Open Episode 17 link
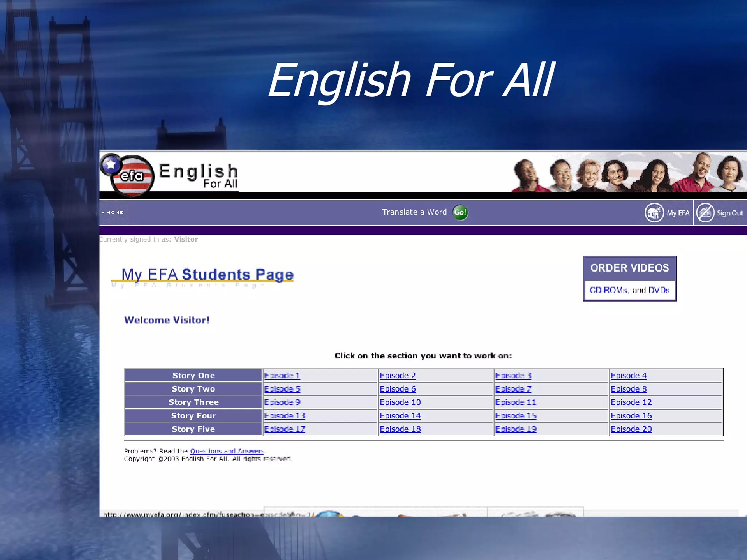 click(285, 429)
